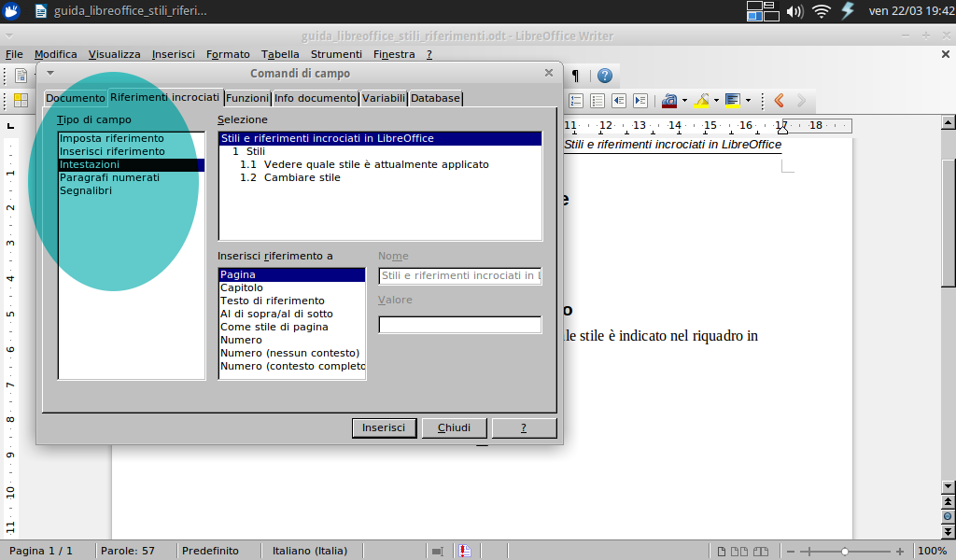
Task: Select 'Segnalibri' field type
Action: click(x=131, y=190)
